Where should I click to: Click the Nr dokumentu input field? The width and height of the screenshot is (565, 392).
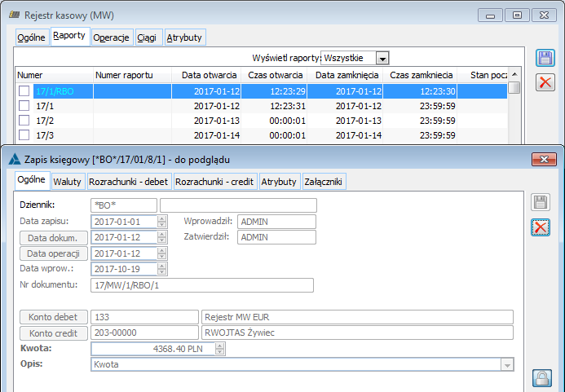(x=201, y=285)
